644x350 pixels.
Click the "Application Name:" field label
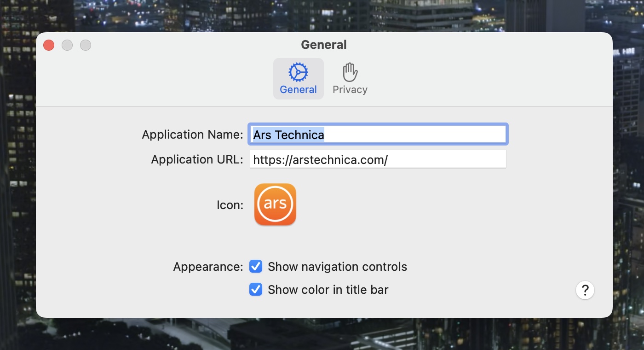(x=192, y=134)
